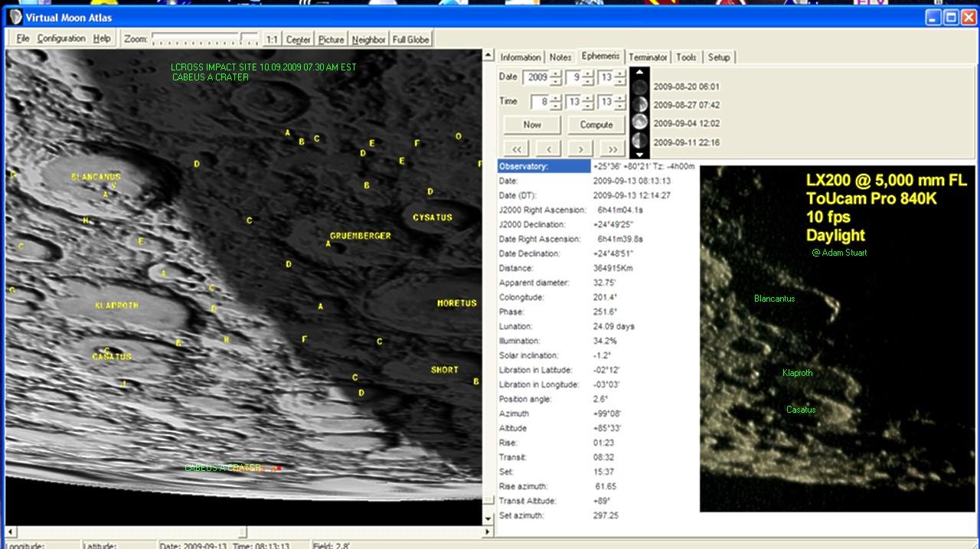Click the Libration in Latitude row
This screenshot has height=549, width=980.
[x=597, y=370]
